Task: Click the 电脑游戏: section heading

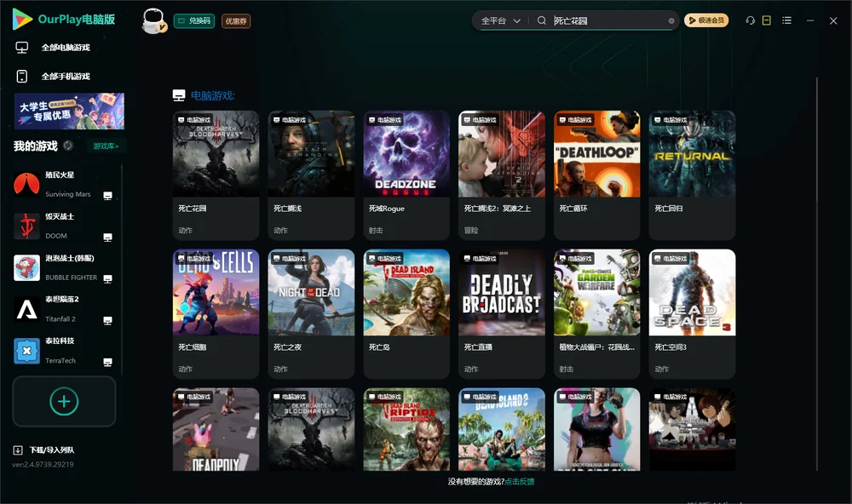Action: click(212, 95)
